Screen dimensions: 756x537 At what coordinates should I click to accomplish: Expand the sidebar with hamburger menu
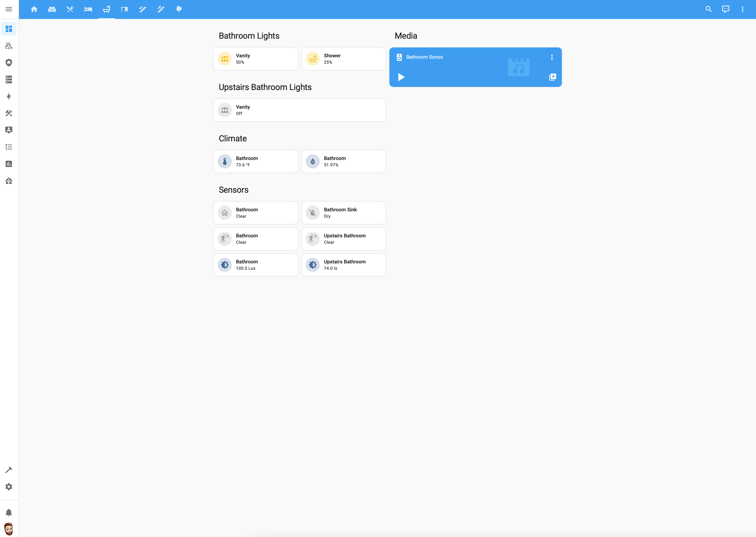click(9, 9)
